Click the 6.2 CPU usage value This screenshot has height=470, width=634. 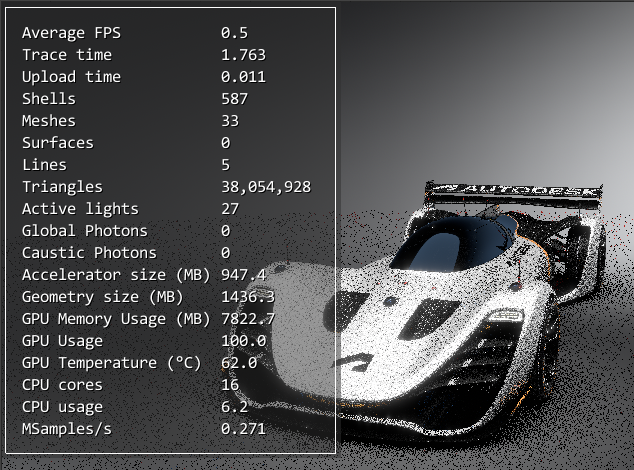pos(235,407)
